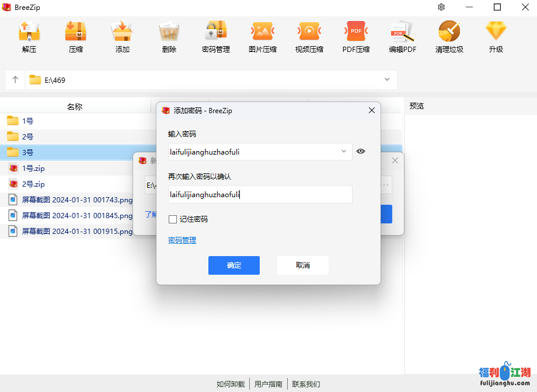
Task: Toggle password visibility with eye icon
Action: (361, 152)
